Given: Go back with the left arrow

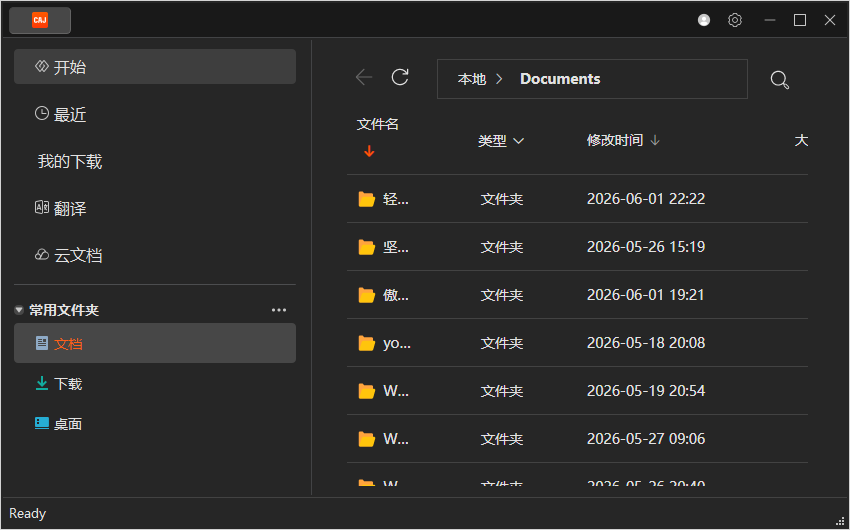Looking at the screenshot, I should pos(364,77).
